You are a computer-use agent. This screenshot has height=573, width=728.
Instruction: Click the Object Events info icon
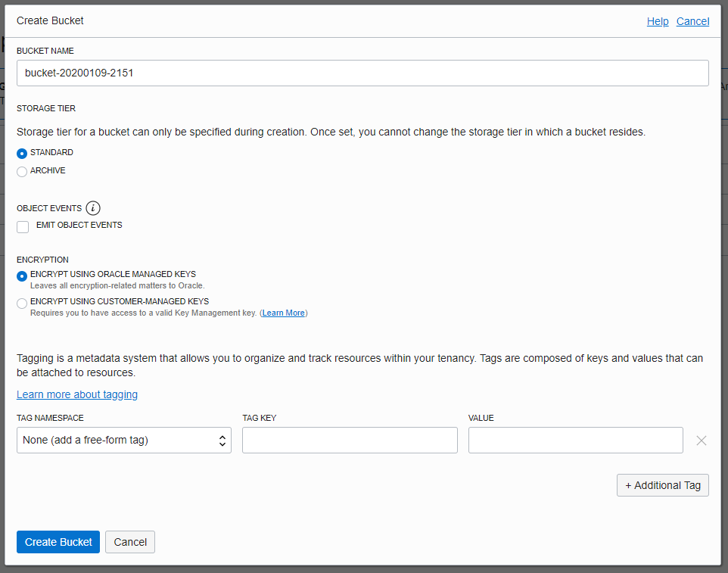click(x=93, y=208)
